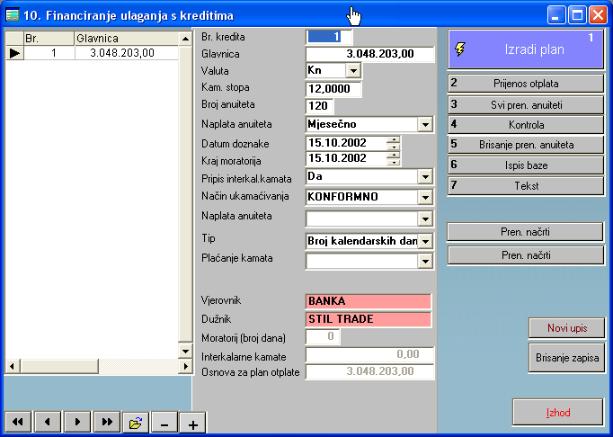The image size is (613, 437).
Task: Decrease Datum doznake with down spinner
Action: click(x=393, y=147)
